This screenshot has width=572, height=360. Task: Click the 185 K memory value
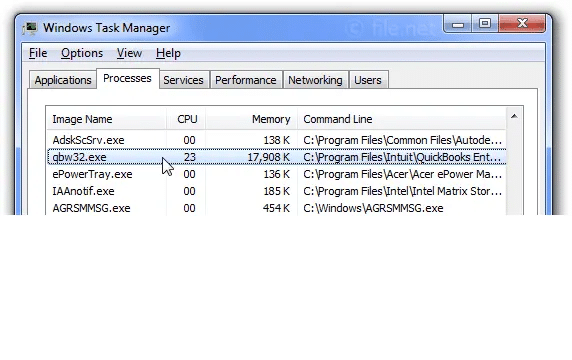pyautogui.click(x=277, y=191)
